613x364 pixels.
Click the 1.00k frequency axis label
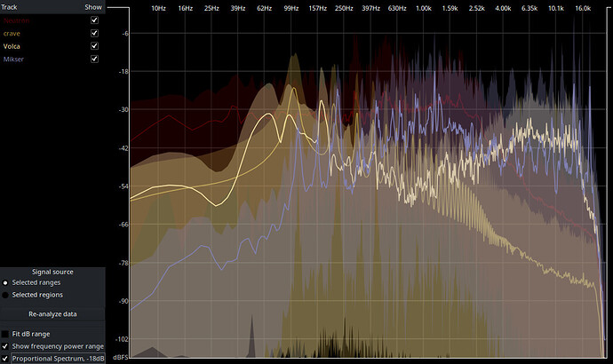[x=424, y=8]
